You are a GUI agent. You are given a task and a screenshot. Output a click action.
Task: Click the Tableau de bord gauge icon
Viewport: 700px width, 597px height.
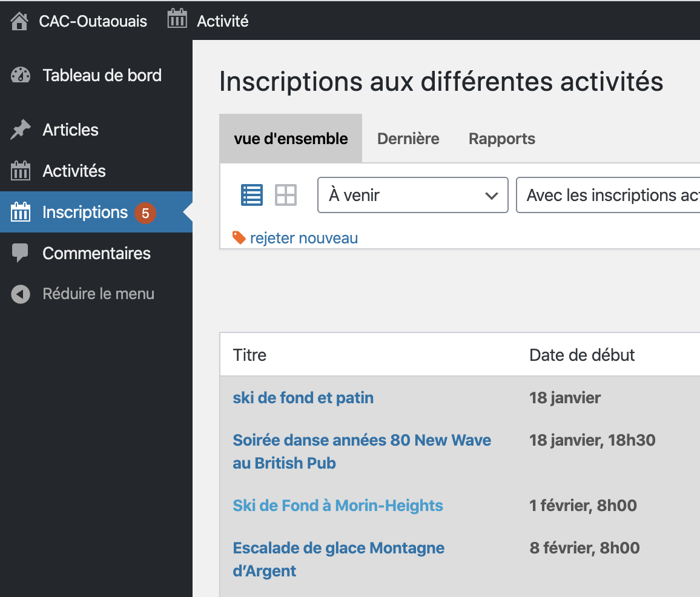(21, 76)
